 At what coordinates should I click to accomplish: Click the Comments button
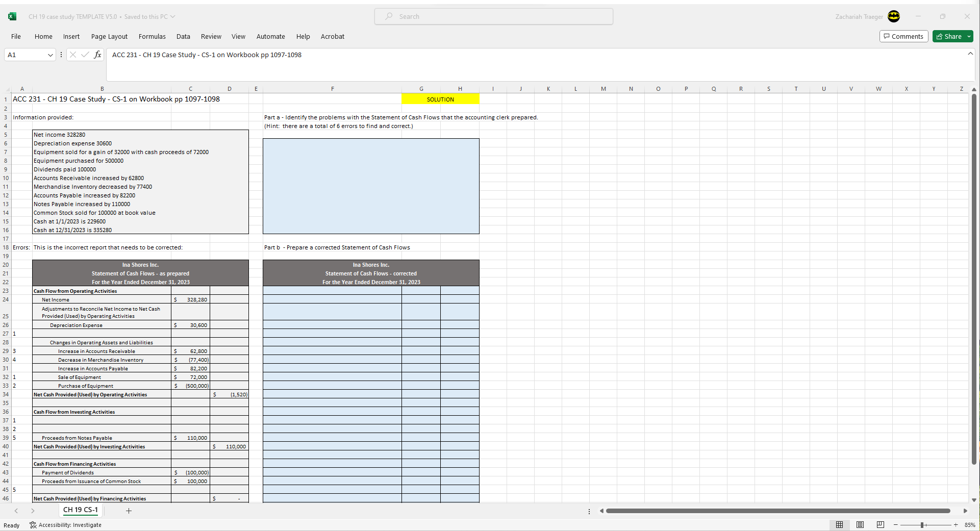(903, 36)
